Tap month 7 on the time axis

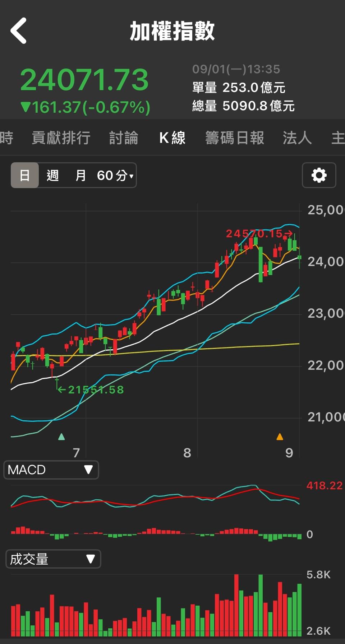click(76, 453)
